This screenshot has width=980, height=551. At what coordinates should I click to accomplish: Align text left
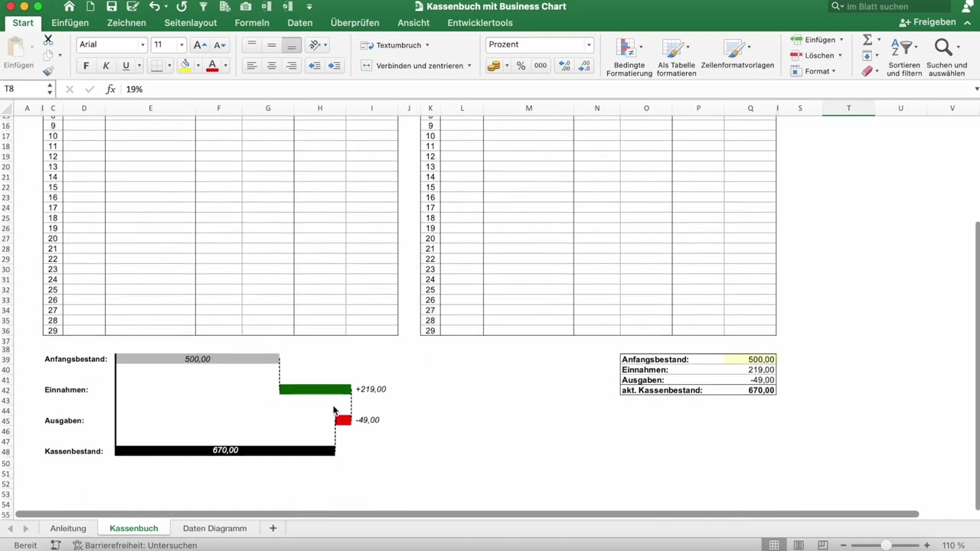coord(251,66)
